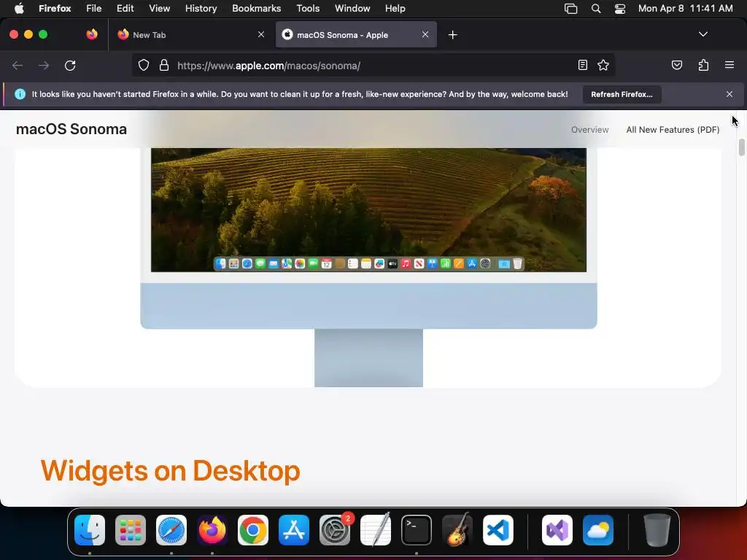Open tracking protection shield icon
747x560 pixels.
click(x=144, y=65)
